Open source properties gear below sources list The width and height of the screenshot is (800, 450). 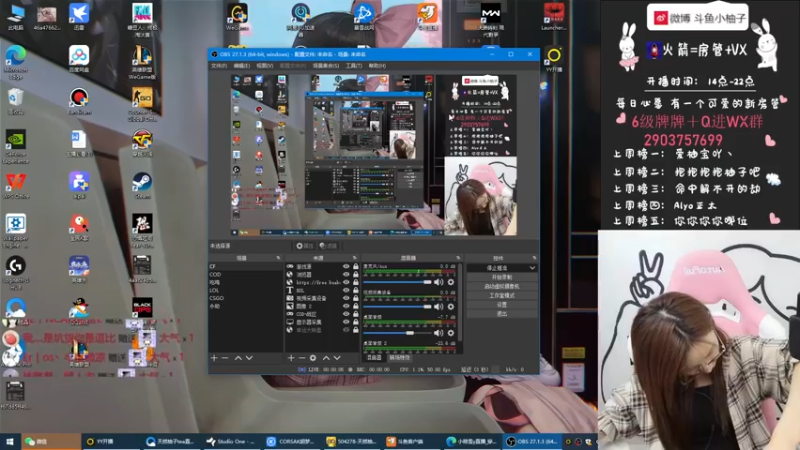coord(313,358)
